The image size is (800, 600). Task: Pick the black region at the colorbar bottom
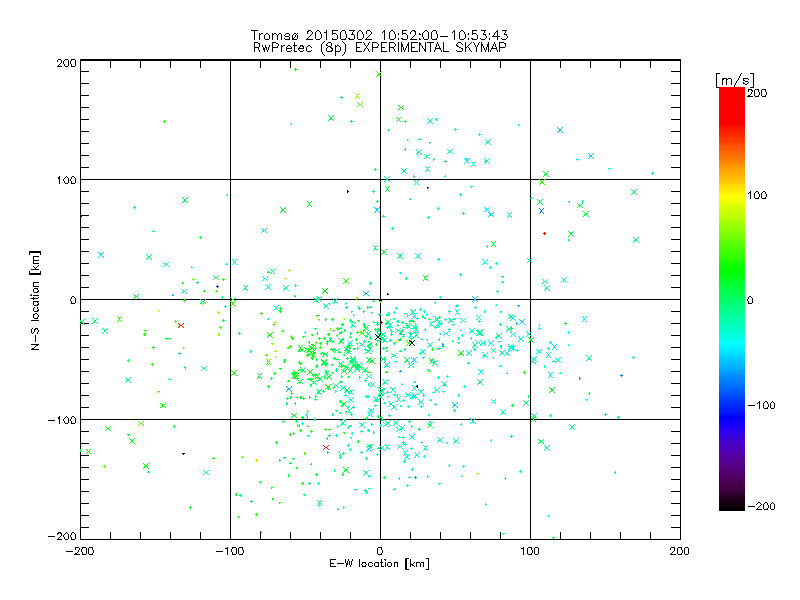732,505
